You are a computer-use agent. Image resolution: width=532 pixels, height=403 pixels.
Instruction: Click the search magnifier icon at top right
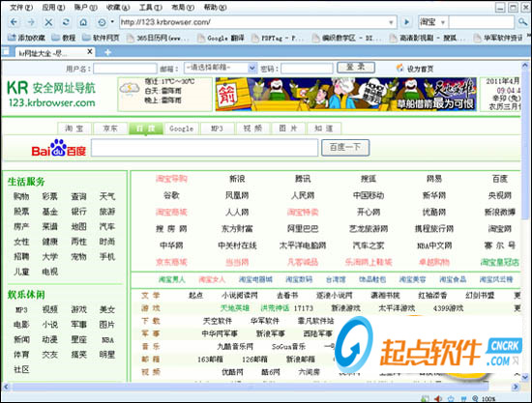click(x=523, y=22)
